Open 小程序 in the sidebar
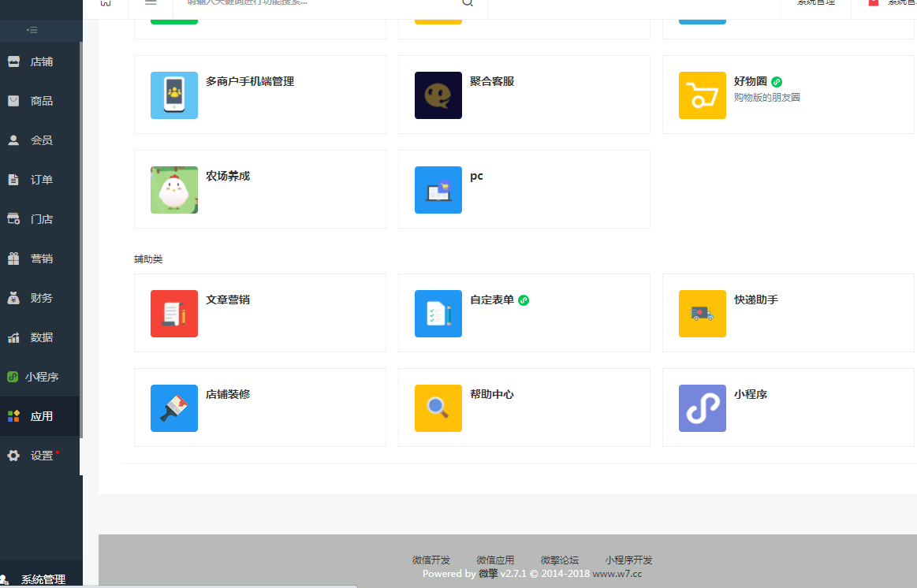 (41, 377)
